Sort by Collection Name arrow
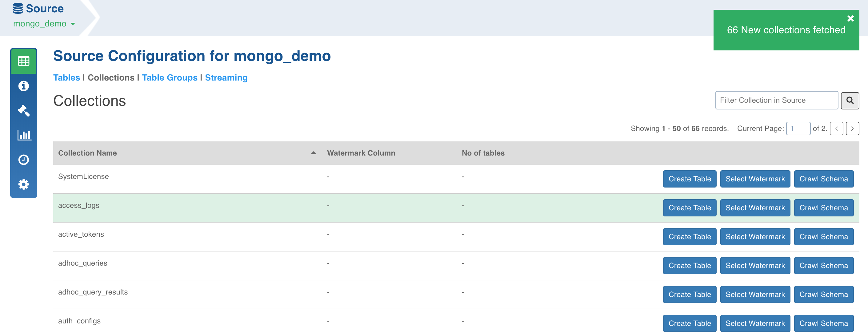Viewport: 868px width, 336px height. click(313, 153)
